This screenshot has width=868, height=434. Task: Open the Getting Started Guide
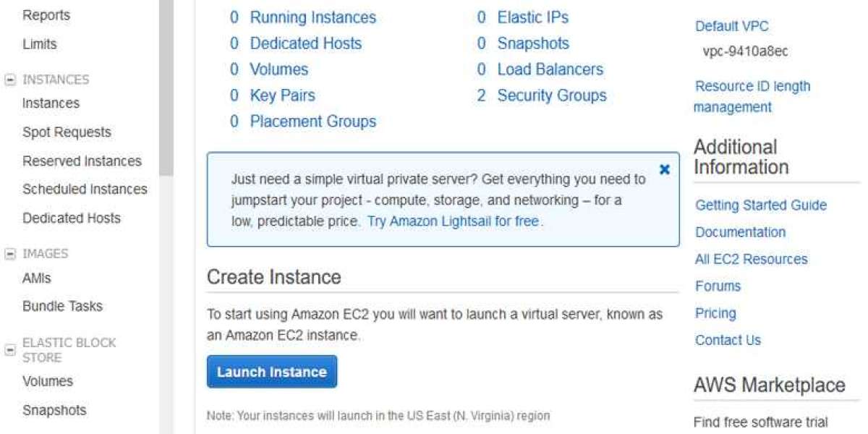click(760, 205)
